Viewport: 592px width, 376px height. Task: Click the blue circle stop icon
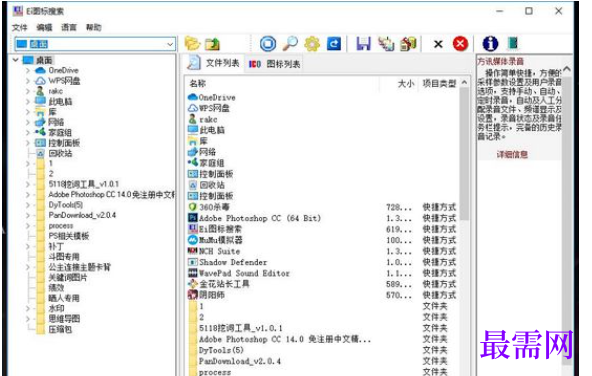268,44
